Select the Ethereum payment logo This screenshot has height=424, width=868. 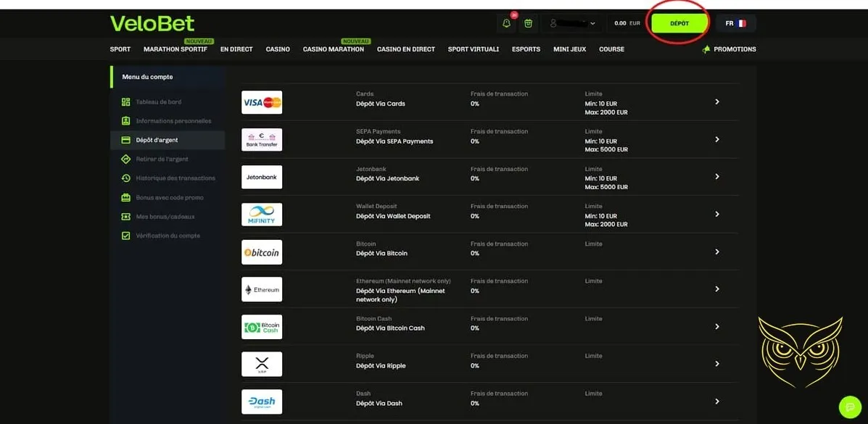pos(261,289)
